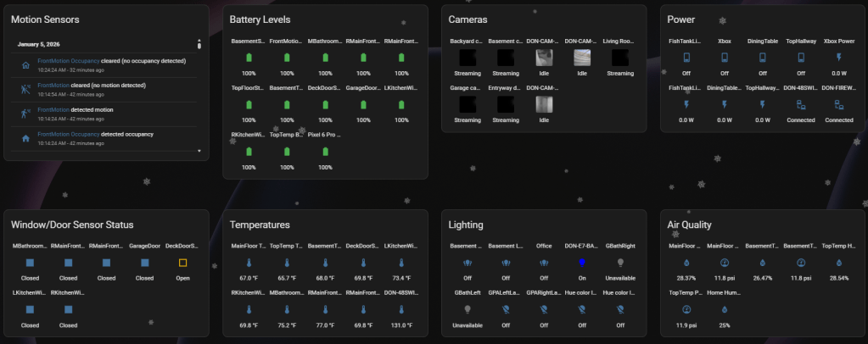Open MainFloor thermometer icon showing 67.0 °F
This screenshot has height=344, width=868.
click(x=249, y=263)
